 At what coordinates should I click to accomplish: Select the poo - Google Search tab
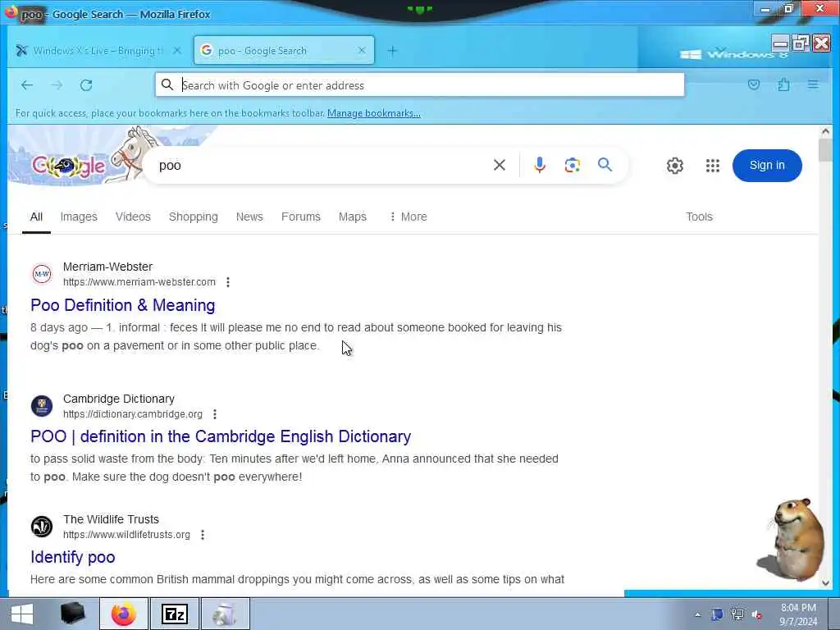coord(284,50)
